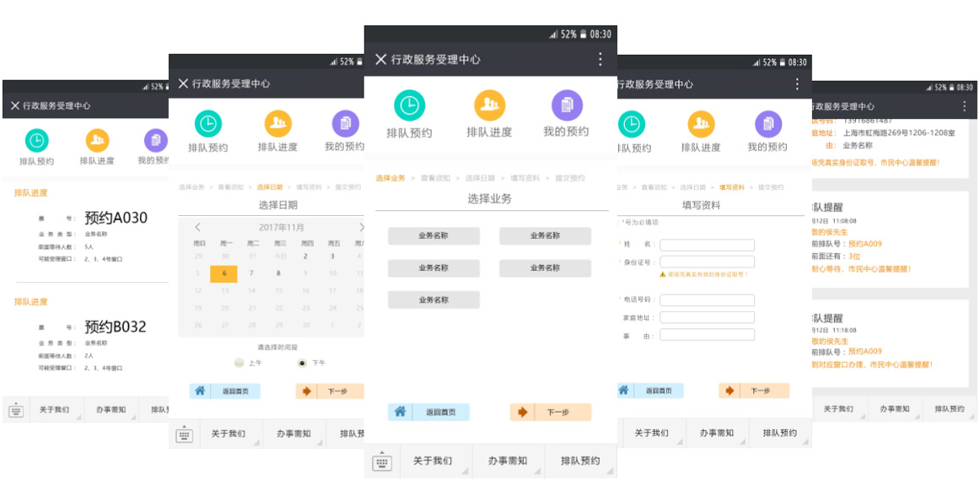
Task: Select the 下午 afternoon radio button
Action: click(x=302, y=363)
